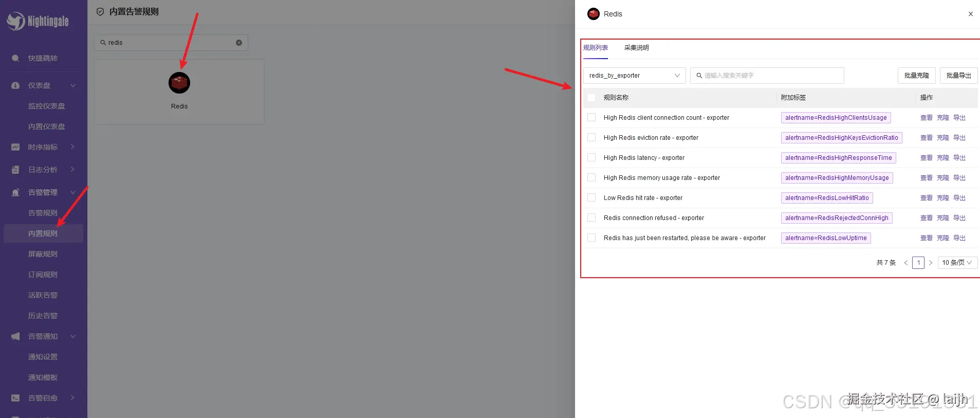Click 导出 for Redis connection refused
The width and height of the screenshot is (980, 418).
959,218
